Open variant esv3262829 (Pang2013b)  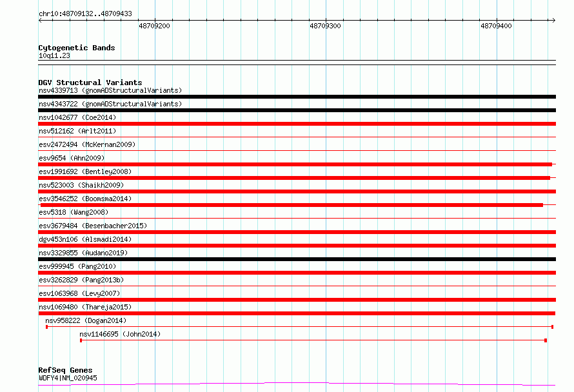tap(81, 280)
